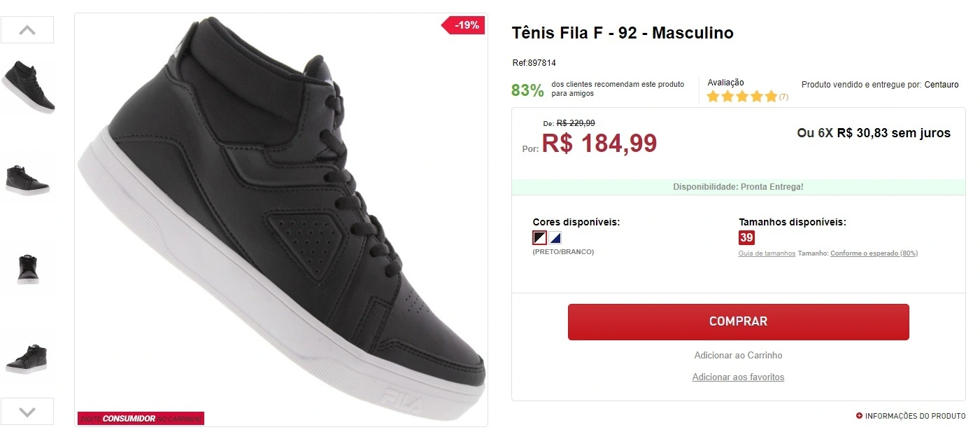980x432 pixels.
Task: Choose the blue/white color swatch
Action: 555,237
